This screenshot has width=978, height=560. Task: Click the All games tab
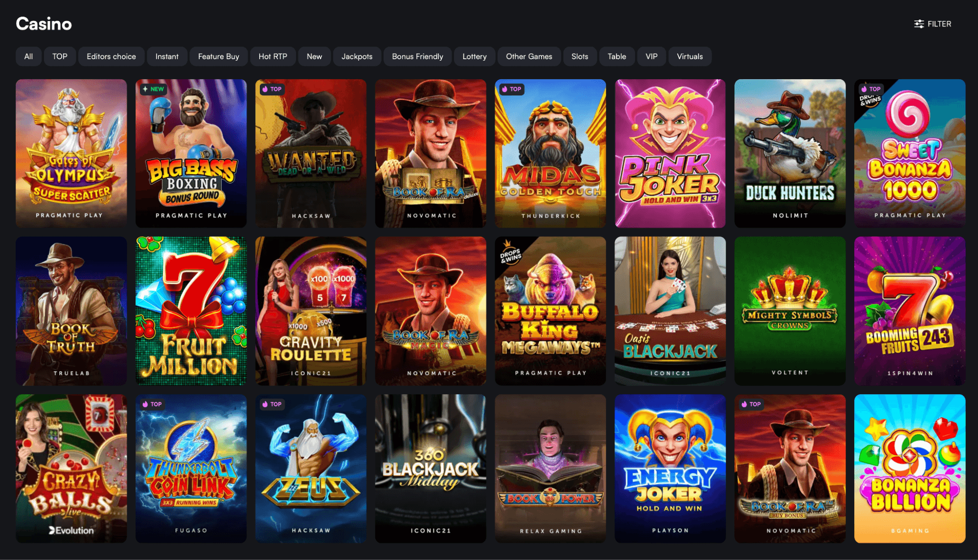pyautogui.click(x=28, y=56)
